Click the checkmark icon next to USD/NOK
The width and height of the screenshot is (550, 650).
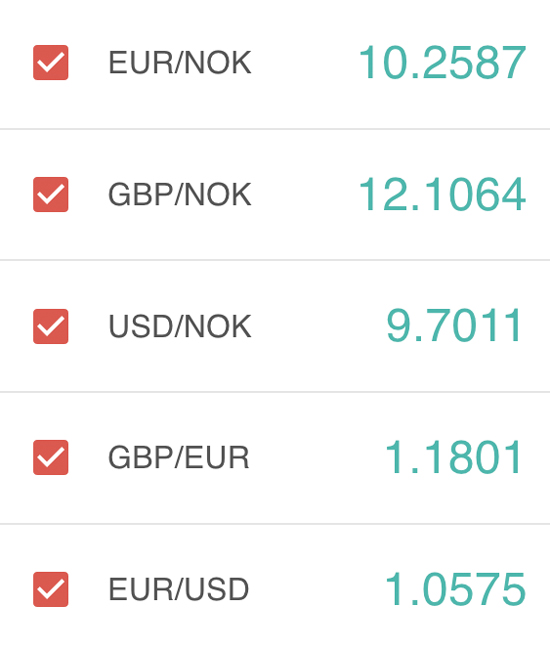(51, 326)
